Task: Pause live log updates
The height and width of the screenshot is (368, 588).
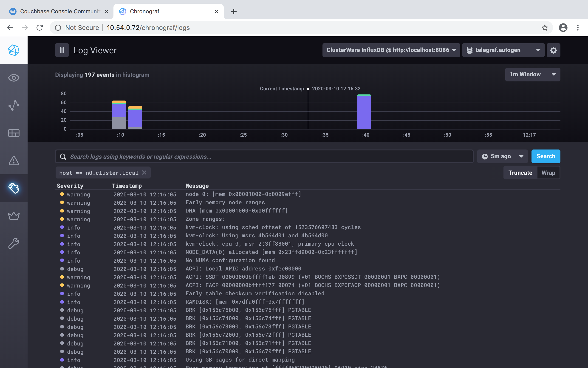Action: pos(62,50)
